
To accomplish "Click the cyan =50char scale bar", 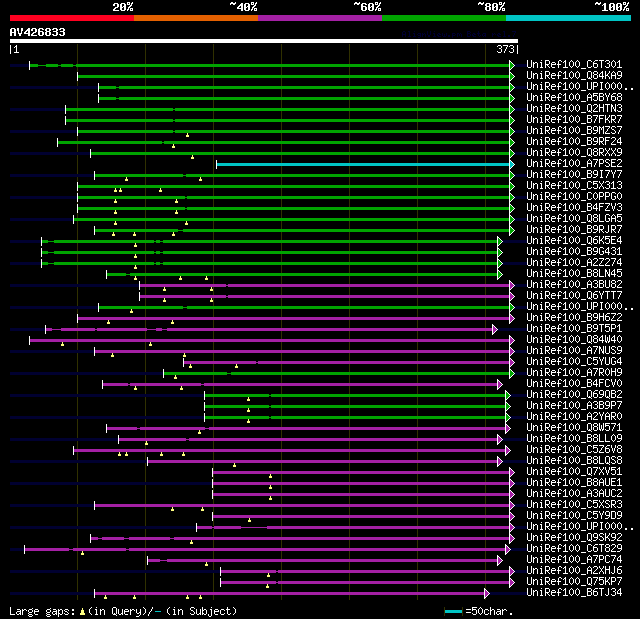I will [453, 611].
